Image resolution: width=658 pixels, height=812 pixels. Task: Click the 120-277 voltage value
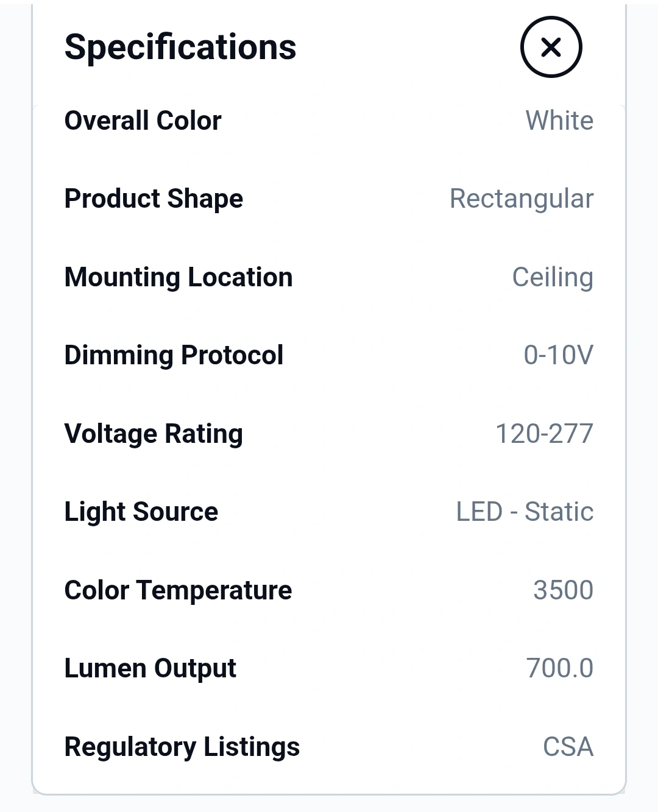[544, 434]
